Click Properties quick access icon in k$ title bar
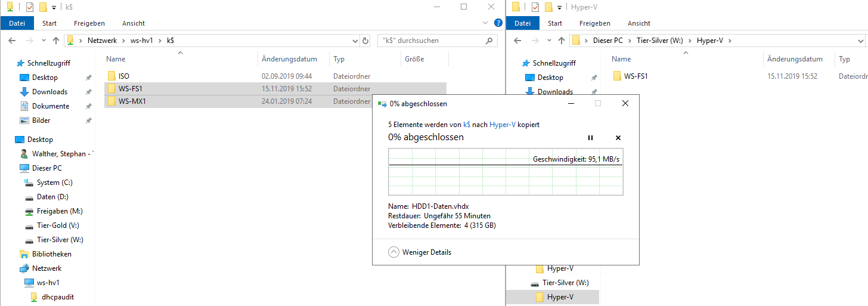The image size is (868, 306). (x=30, y=7)
